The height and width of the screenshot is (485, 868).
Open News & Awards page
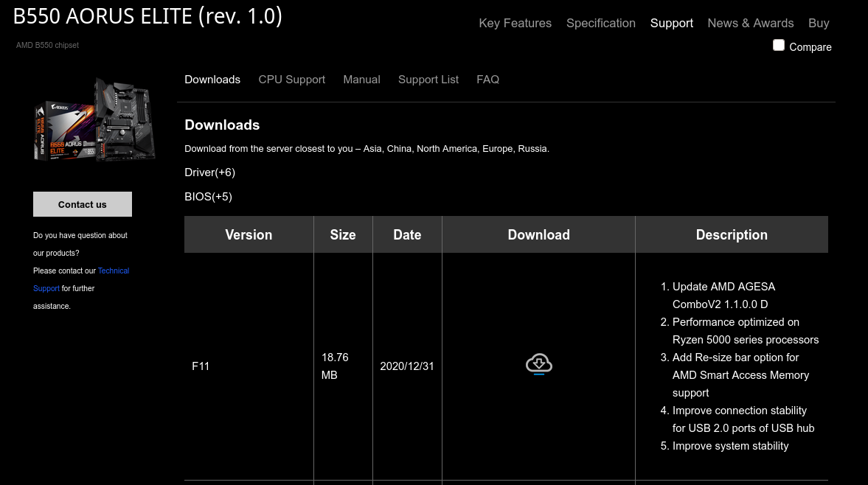pos(751,24)
